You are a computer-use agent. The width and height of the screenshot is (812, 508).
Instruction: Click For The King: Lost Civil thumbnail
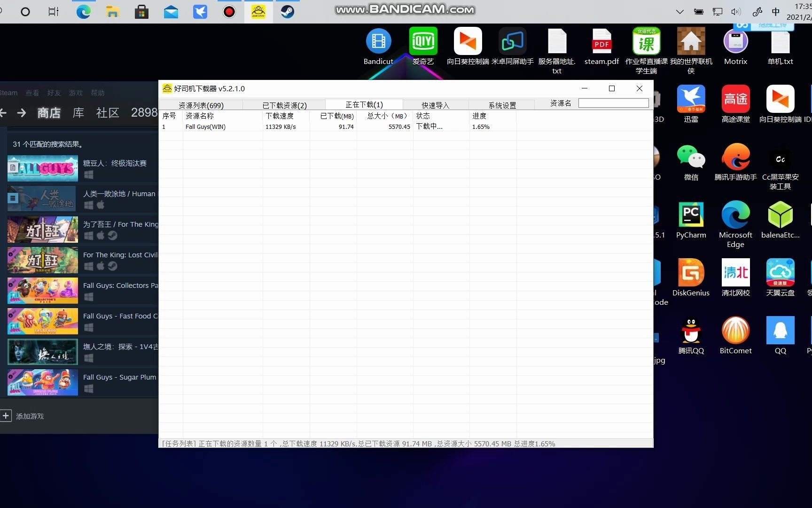coord(43,260)
